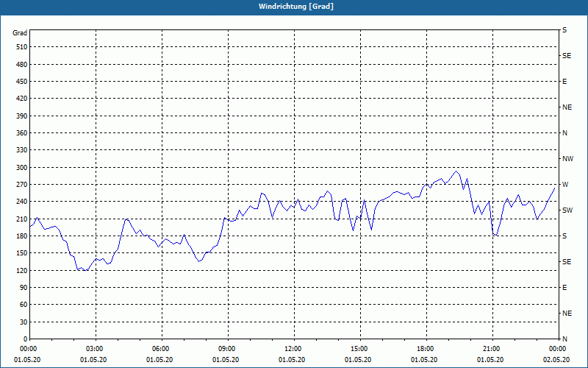This screenshot has height=368, width=588.
Task: Click the S compass label at the chart top
Action: pyautogui.click(x=564, y=30)
